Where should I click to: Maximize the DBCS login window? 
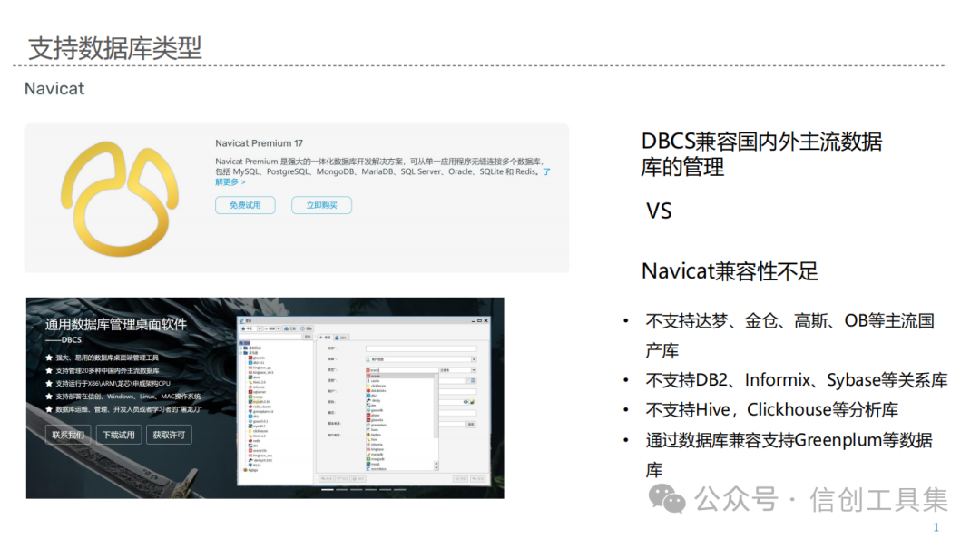[x=479, y=320]
